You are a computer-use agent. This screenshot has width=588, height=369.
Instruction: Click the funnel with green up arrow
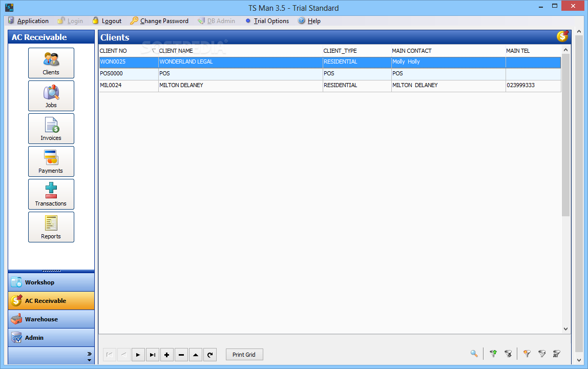[494, 354]
